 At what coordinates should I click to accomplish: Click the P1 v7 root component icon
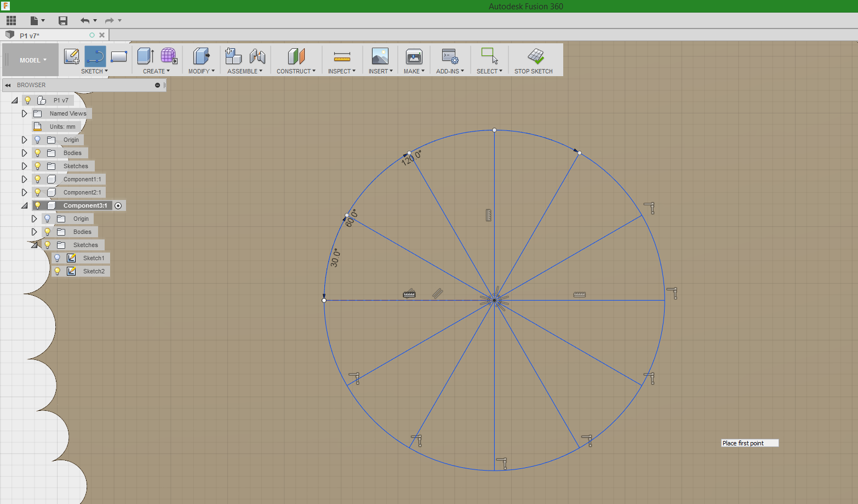click(42, 100)
